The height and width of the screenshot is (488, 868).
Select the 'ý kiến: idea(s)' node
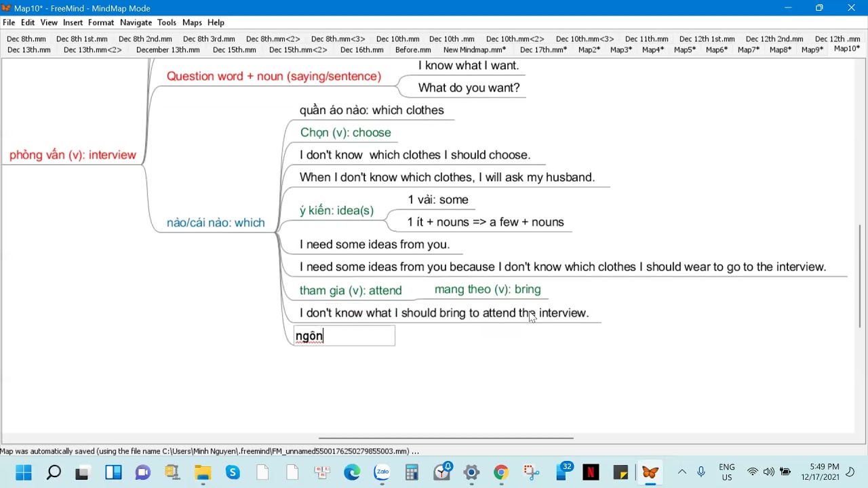tap(336, 210)
